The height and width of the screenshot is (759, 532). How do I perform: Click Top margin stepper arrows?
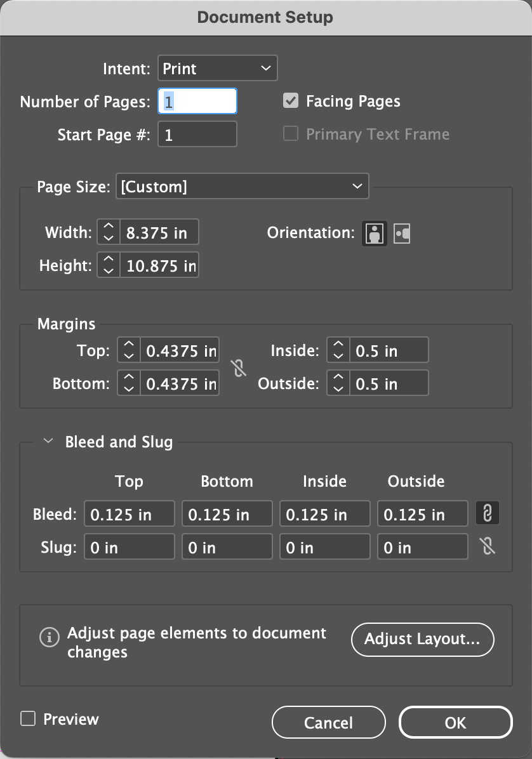[129, 350]
